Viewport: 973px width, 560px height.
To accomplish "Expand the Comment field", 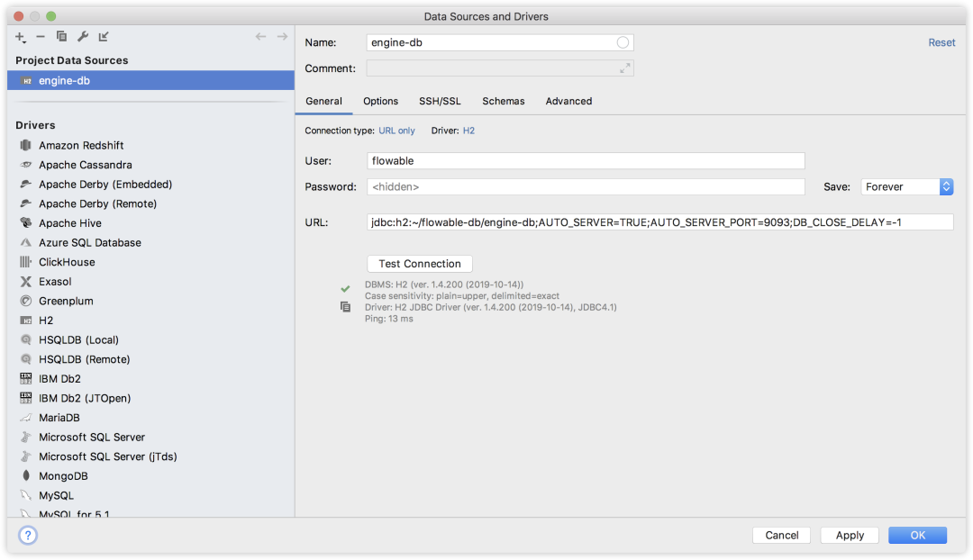I will coord(625,68).
